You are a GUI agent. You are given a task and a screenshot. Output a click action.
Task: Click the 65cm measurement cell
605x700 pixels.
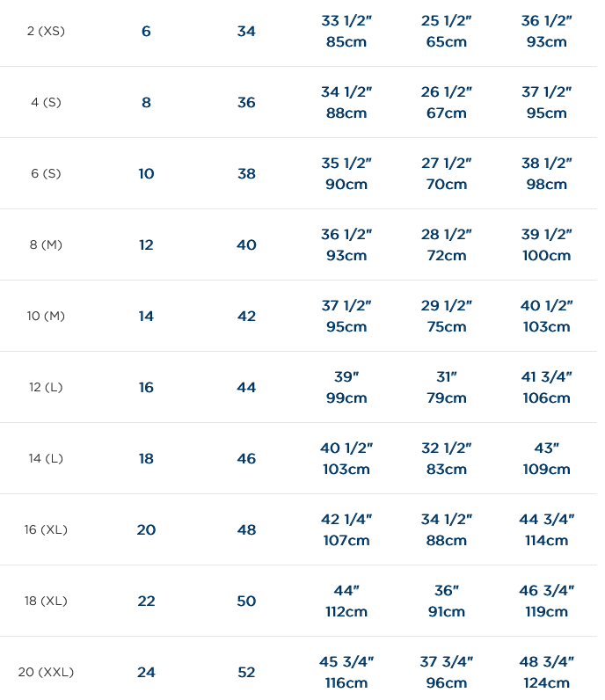point(447,42)
